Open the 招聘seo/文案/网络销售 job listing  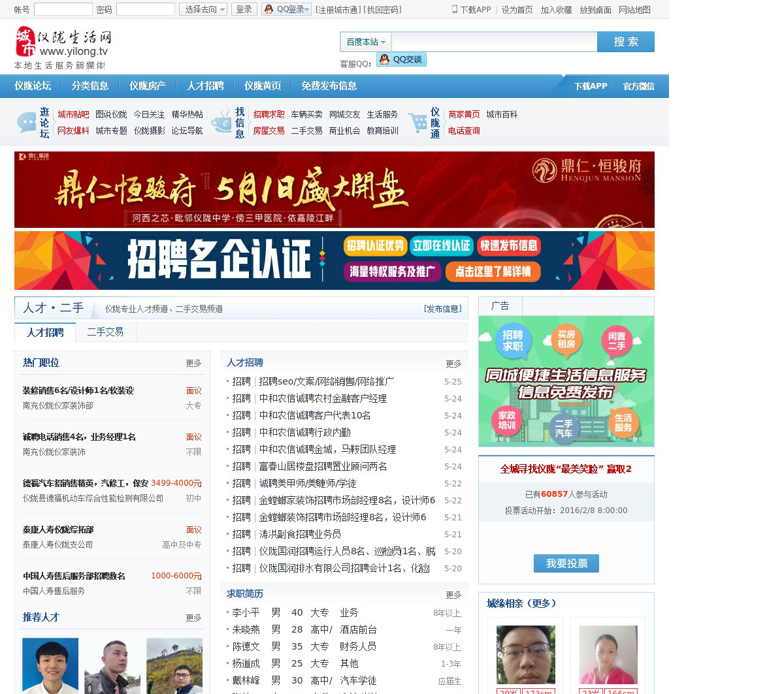(326, 381)
